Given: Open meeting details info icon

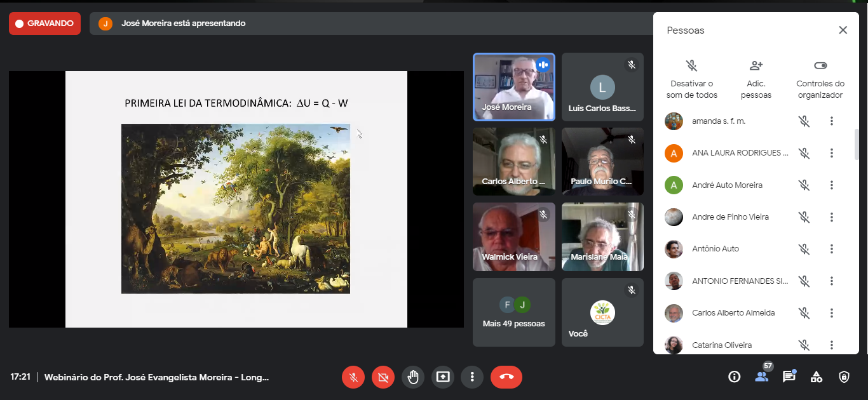Looking at the screenshot, I should point(735,377).
